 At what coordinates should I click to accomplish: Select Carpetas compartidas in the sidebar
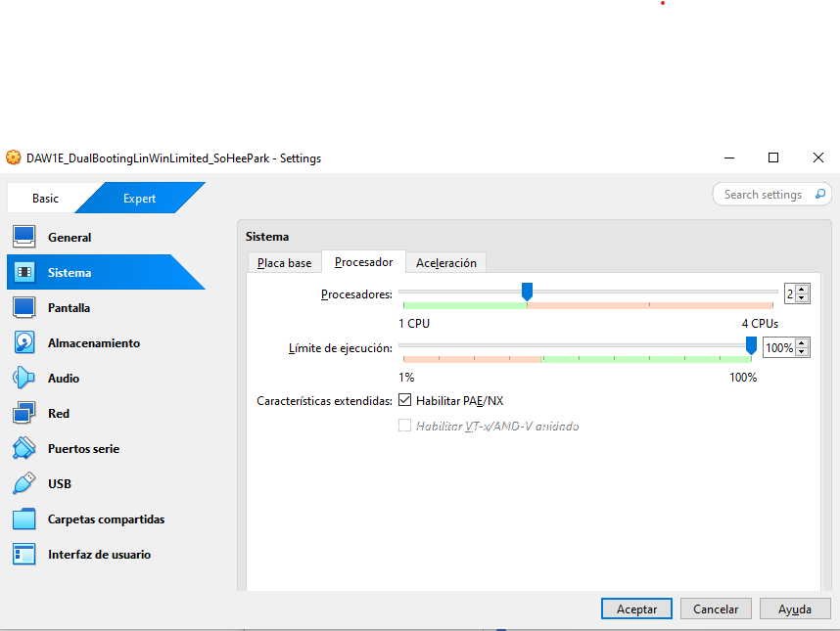pos(106,519)
